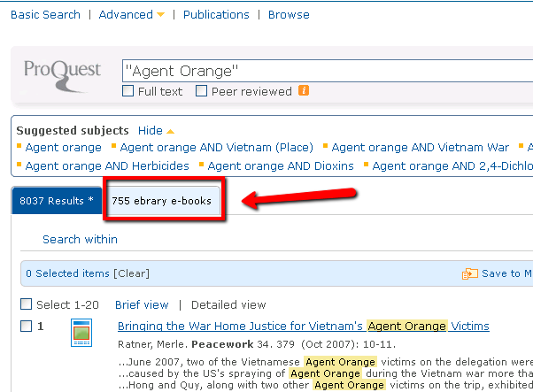Click the Save to folder icon
533x392 pixels.
click(470, 274)
